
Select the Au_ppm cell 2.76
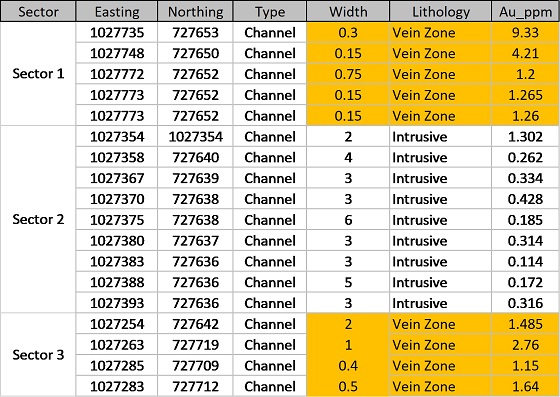coord(525,345)
